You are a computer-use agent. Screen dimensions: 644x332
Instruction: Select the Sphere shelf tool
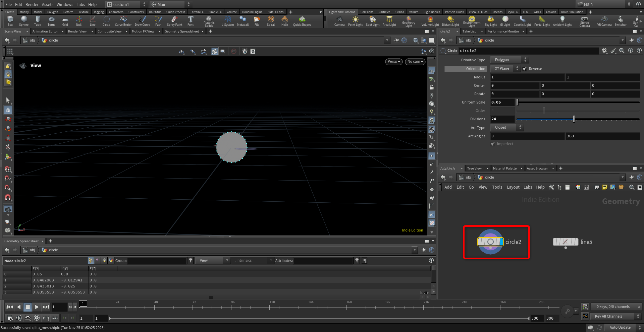tap(24, 20)
